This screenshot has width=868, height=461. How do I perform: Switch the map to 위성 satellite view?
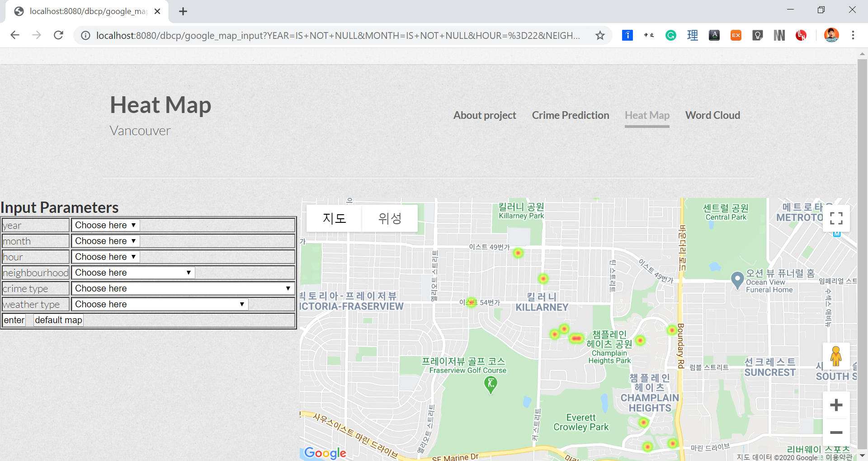(389, 218)
